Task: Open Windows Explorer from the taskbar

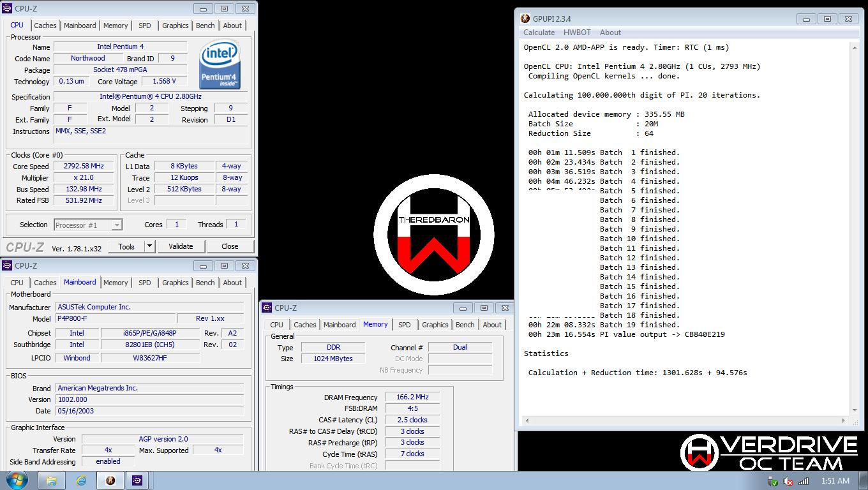Action: pos(52,480)
